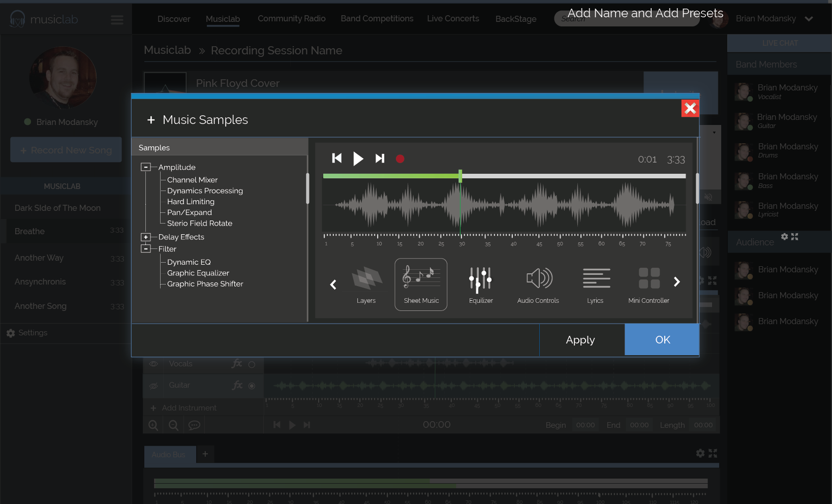832x504 pixels.
Task: Open Audience settings gear icon
Action: pyautogui.click(x=784, y=237)
